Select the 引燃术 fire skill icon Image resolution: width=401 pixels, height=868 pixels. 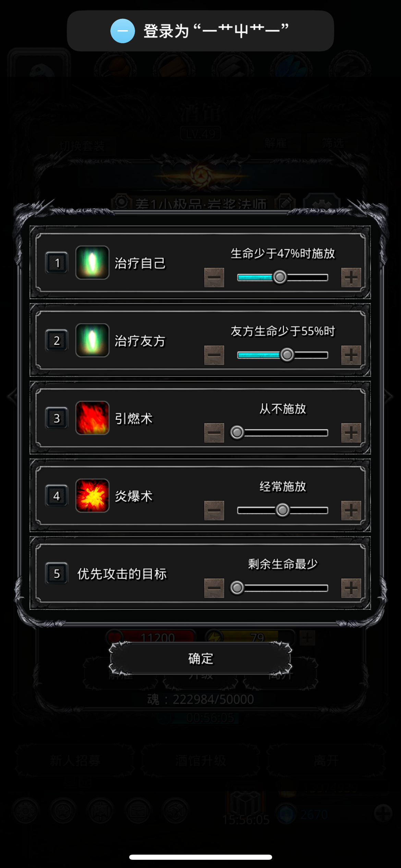(x=92, y=418)
